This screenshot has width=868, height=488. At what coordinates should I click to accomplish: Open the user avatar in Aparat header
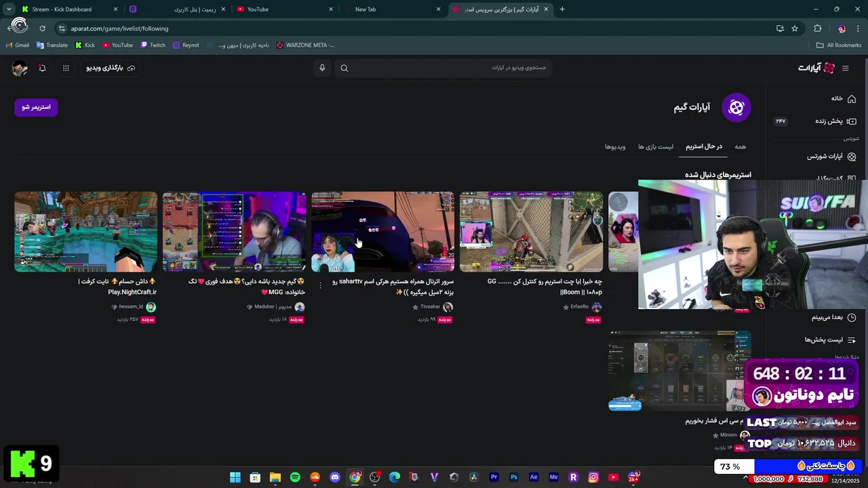click(20, 68)
